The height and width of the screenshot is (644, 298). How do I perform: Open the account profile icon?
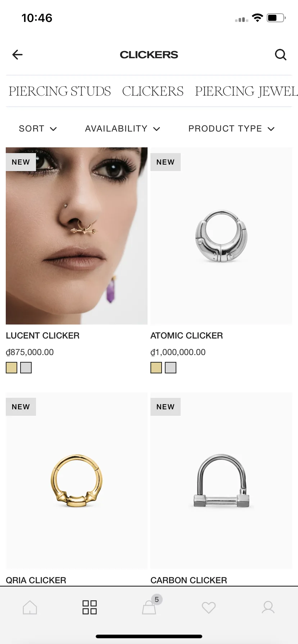[268, 607]
